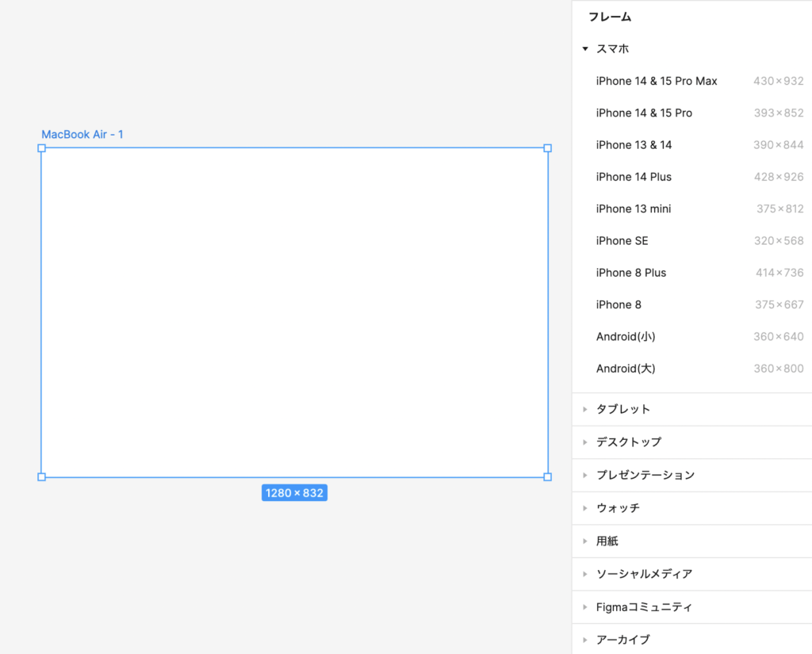Select the iPhone SE frame preset

(622, 241)
